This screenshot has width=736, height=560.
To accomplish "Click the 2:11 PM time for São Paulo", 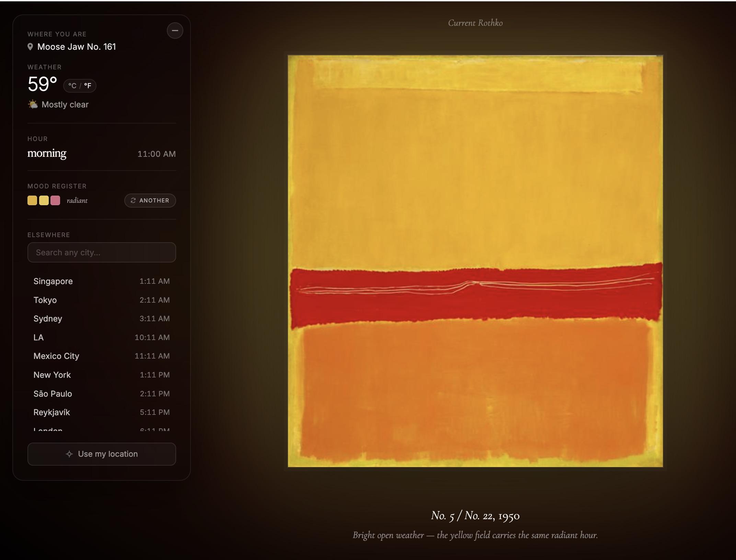I will [x=155, y=394].
